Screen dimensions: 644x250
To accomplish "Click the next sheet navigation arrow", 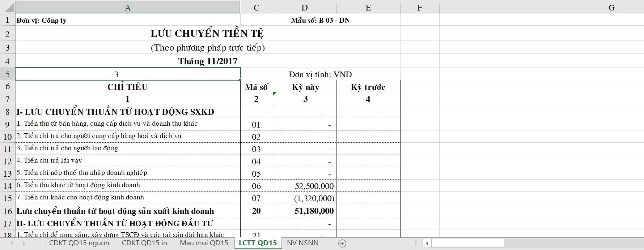I will (24, 243).
